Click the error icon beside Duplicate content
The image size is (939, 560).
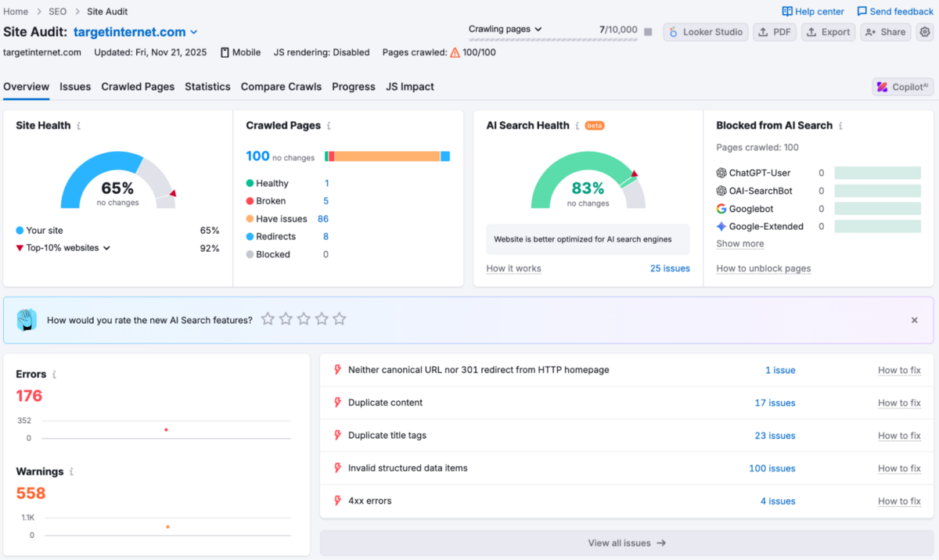(338, 403)
